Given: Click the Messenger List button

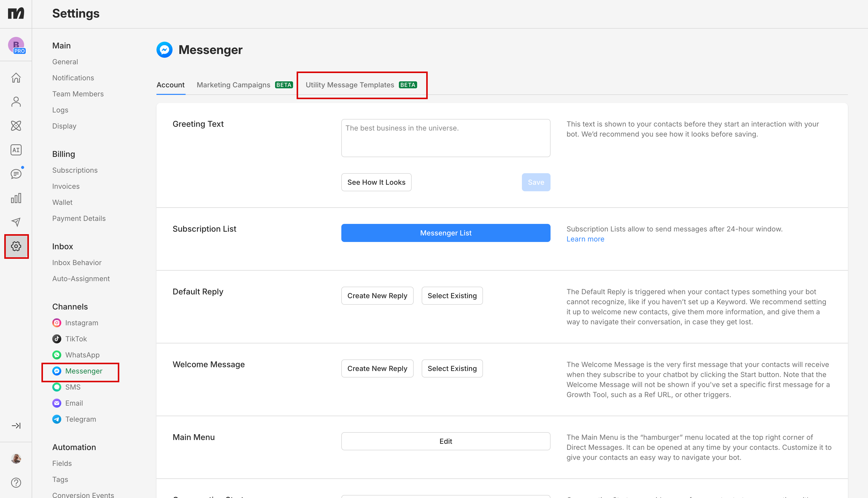Looking at the screenshot, I should pyautogui.click(x=446, y=233).
